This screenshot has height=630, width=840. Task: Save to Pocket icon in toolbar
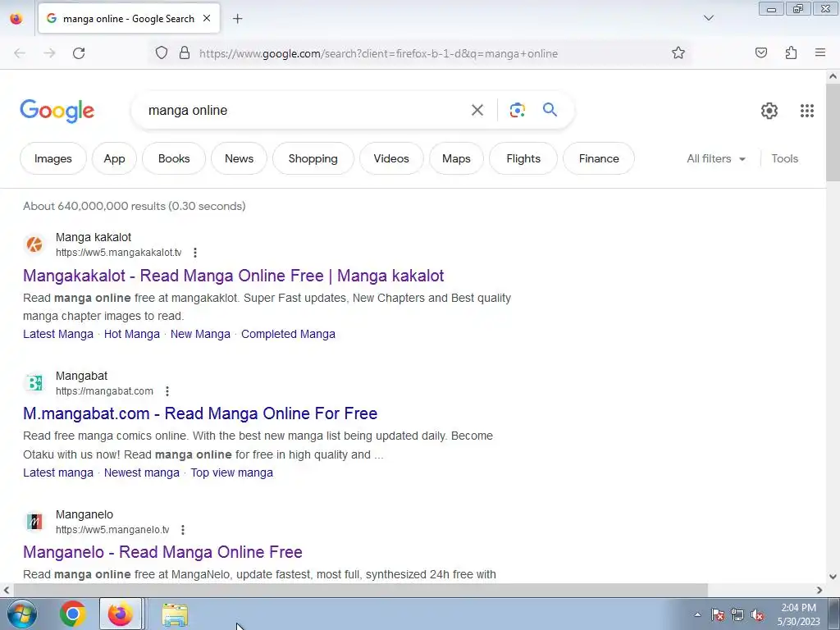pyautogui.click(x=760, y=53)
